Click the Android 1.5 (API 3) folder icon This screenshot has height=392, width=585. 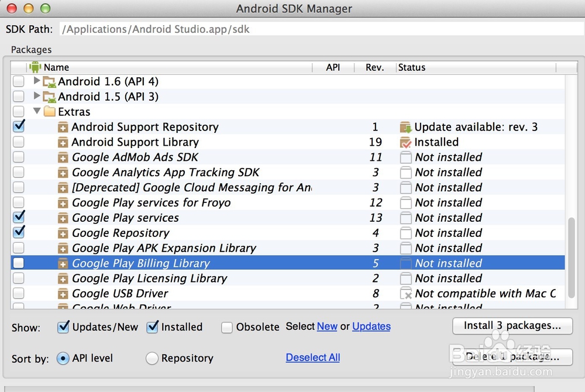coord(49,97)
